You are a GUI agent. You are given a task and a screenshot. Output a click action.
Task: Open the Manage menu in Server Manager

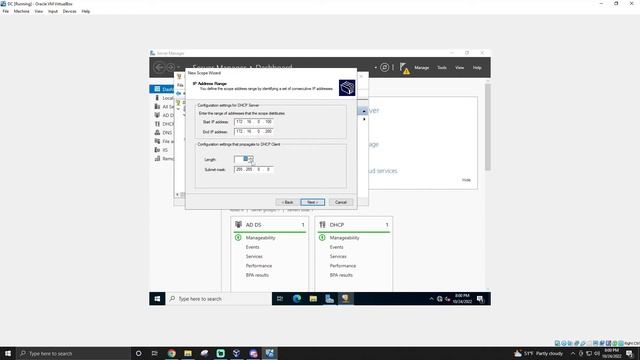click(422, 68)
